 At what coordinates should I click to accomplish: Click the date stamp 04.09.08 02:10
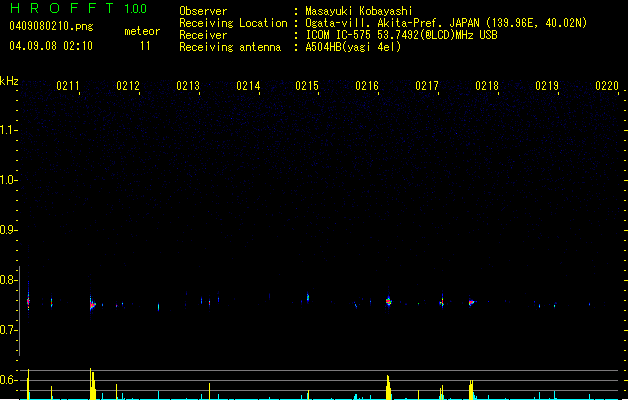tap(51, 46)
